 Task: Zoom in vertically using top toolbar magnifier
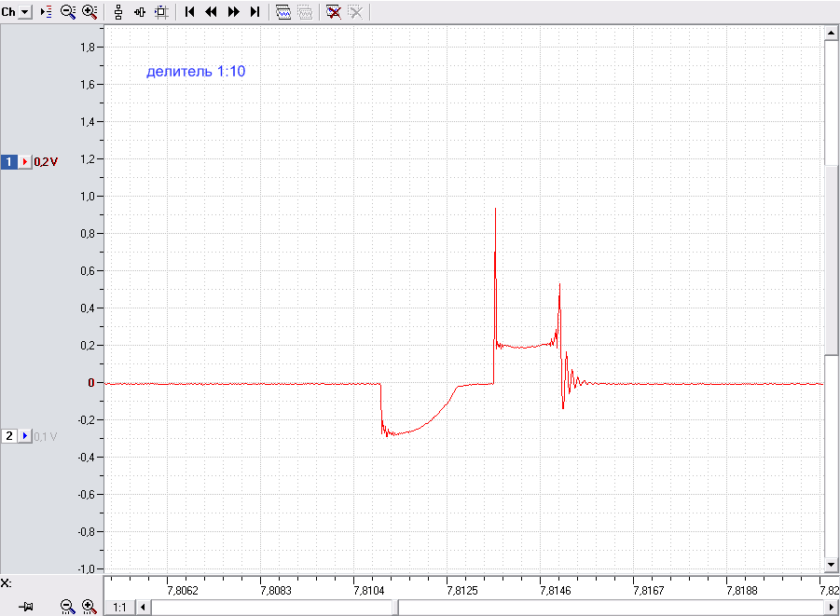tap(90, 12)
